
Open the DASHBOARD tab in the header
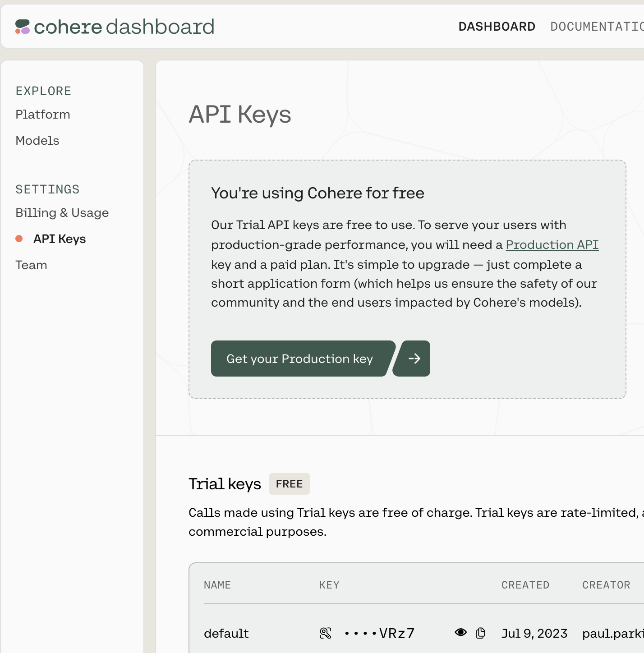click(497, 26)
